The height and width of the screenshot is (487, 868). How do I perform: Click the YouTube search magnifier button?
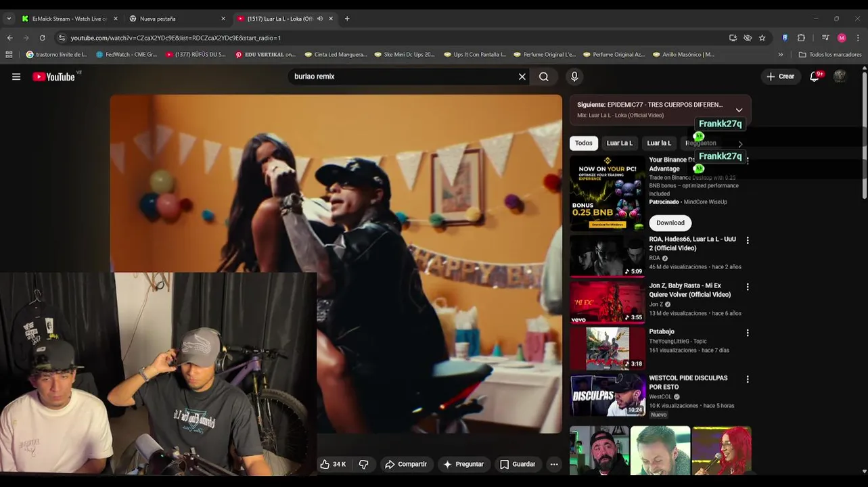544,76
